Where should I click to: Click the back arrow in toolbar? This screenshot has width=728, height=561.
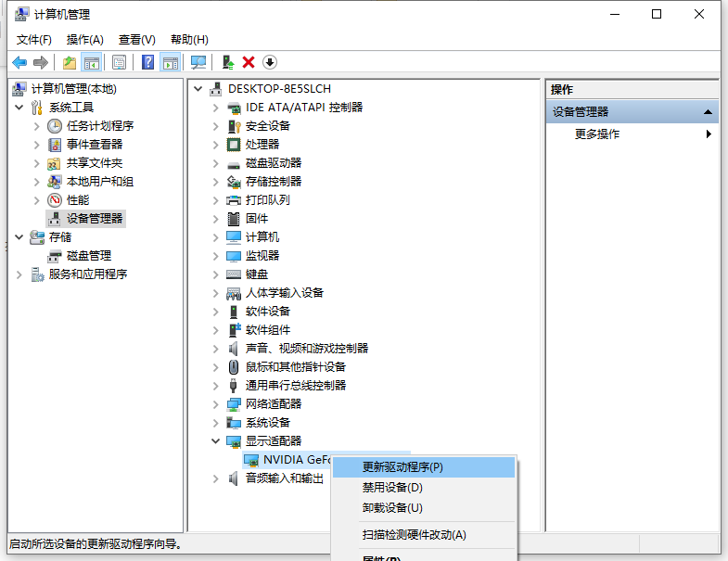19,62
